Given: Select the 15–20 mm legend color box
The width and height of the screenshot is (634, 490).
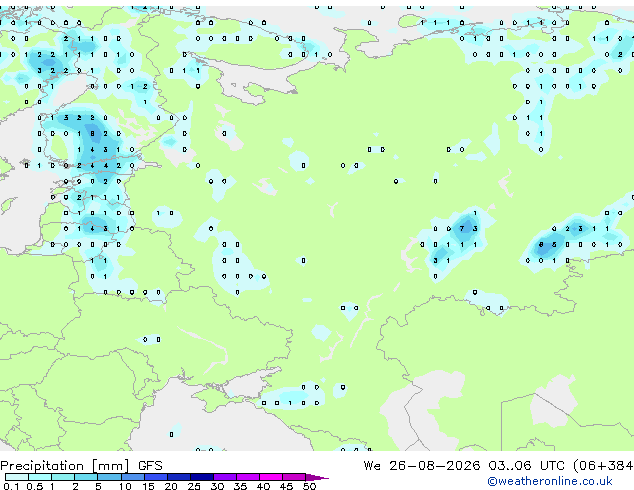Looking at the screenshot, I should click(155, 477).
